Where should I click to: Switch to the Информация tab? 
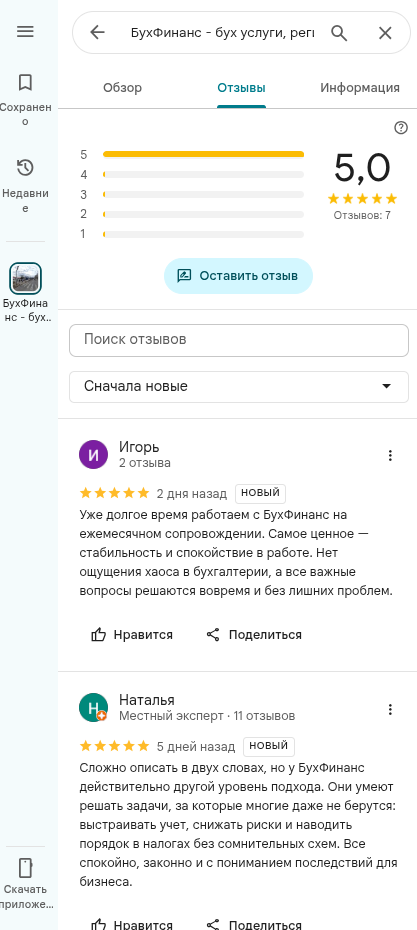(360, 88)
